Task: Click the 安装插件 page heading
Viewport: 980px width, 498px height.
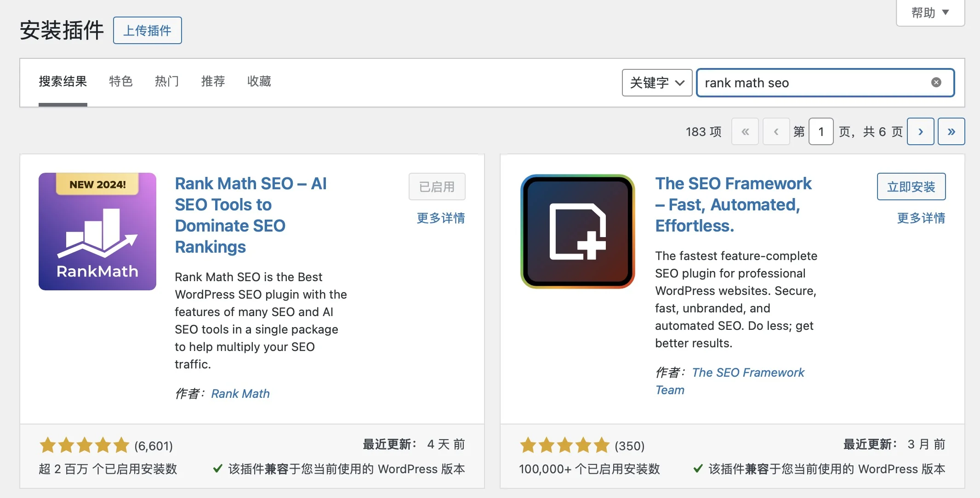Action: pos(62,30)
